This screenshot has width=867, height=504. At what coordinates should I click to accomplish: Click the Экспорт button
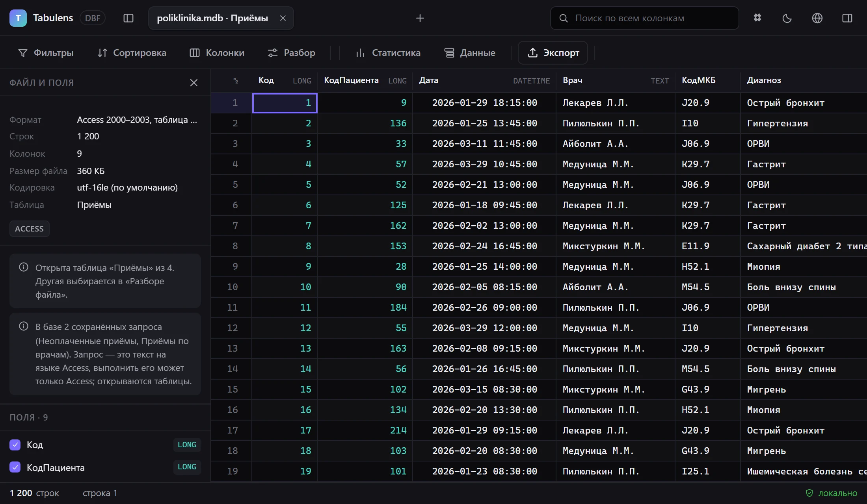[553, 53]
